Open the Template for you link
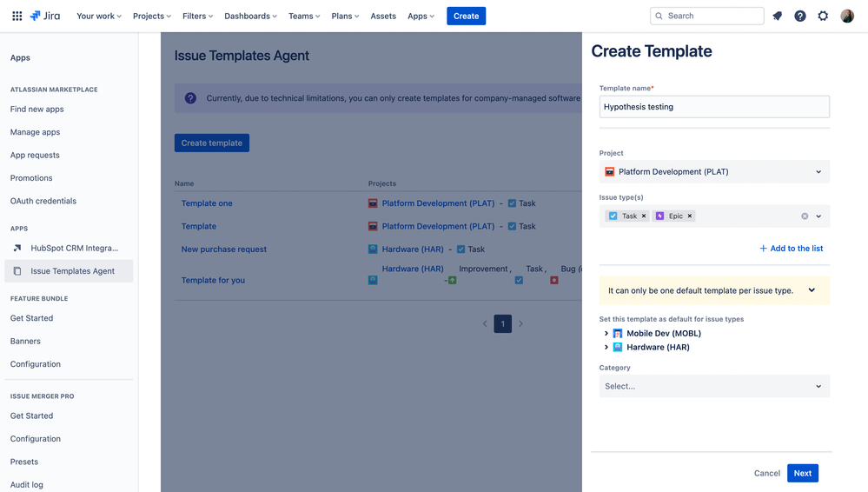 click(x=213, y=281)
